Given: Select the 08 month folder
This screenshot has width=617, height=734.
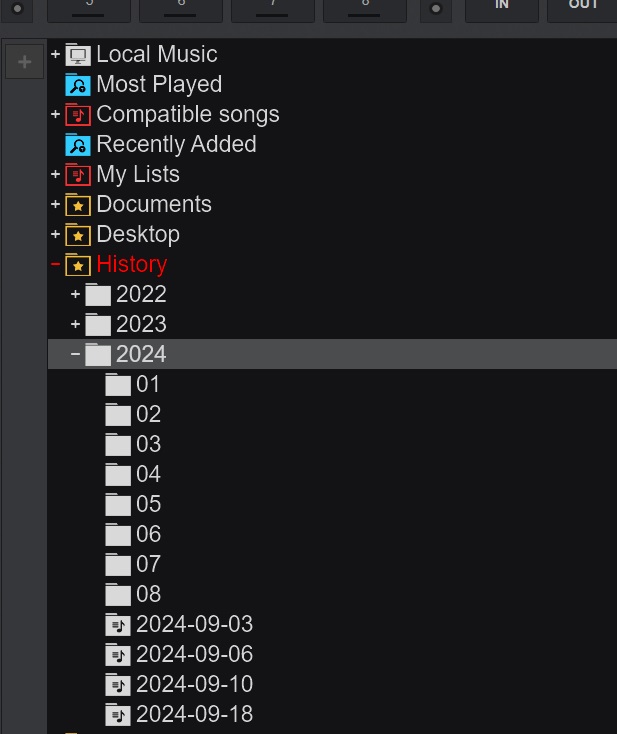Looking at the screenshot, I should click(148, 594).
